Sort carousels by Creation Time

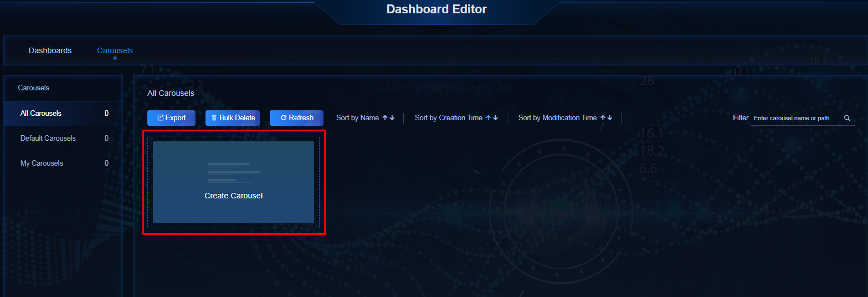click(x=448, y=118)
